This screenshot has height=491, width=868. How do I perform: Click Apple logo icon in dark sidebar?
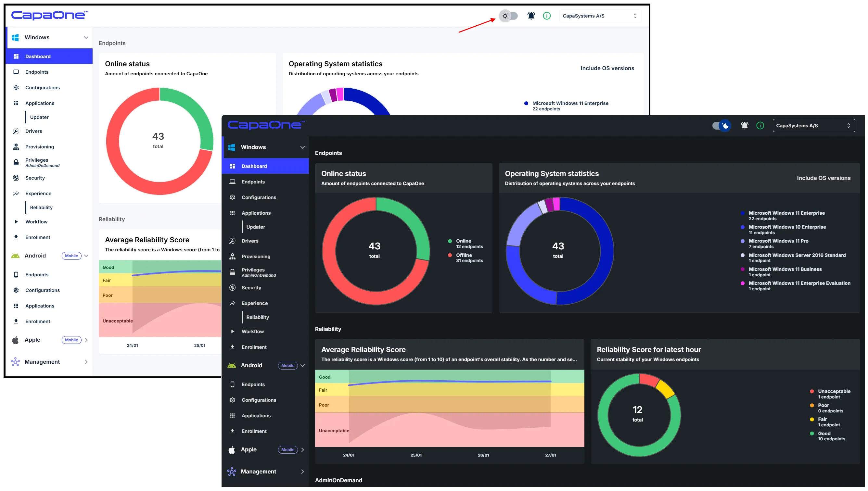point(231,450)
